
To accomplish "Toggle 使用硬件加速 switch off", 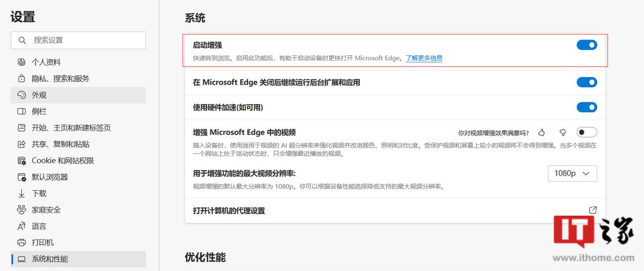I will tap(587, 107).
